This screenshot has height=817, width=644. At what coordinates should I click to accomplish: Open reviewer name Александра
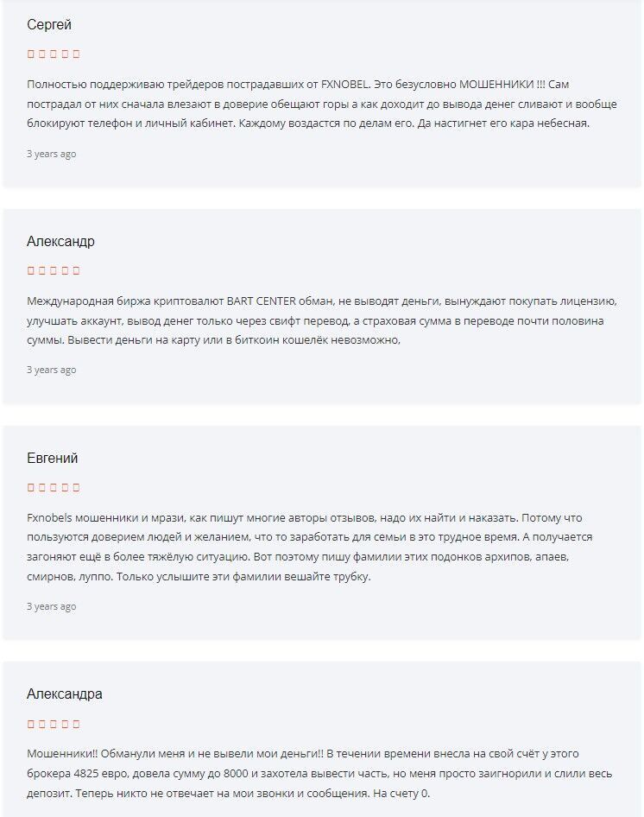point(64,694)
